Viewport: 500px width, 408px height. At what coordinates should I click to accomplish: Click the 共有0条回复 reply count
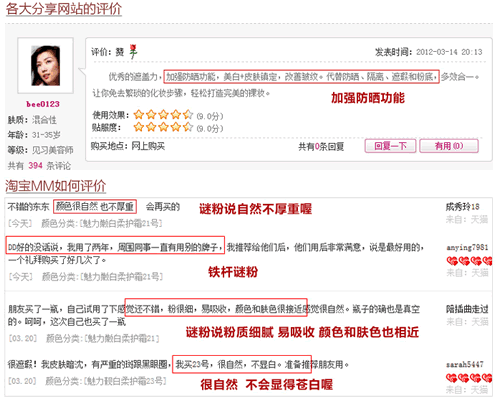(321, 147)
